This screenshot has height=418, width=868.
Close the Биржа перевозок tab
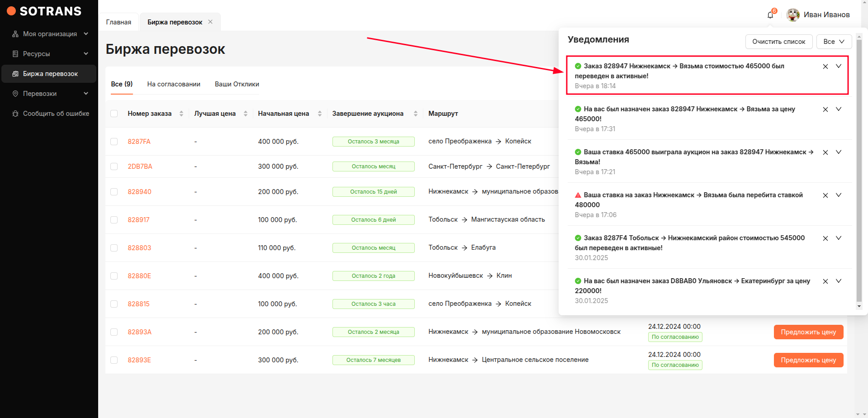coord(210,22)
